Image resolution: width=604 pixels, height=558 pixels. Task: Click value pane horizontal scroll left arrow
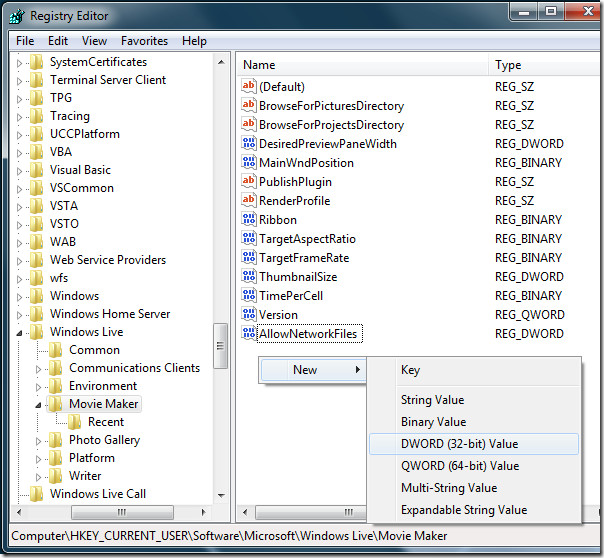tap(245, 512)
